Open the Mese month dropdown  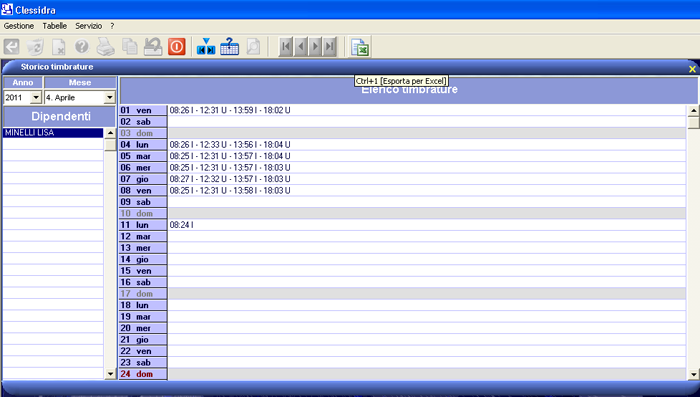109,97
